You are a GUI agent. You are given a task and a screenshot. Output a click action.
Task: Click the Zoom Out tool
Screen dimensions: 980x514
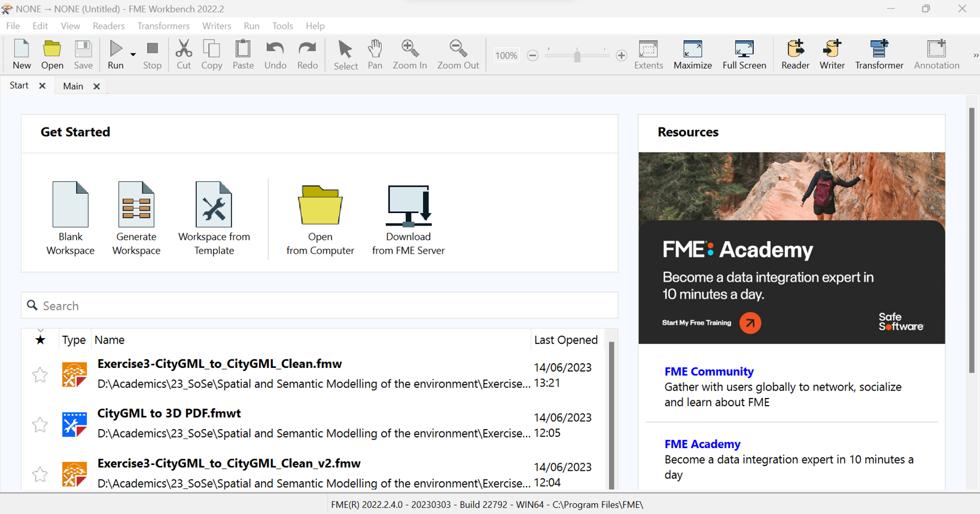[x=458, y=54]
